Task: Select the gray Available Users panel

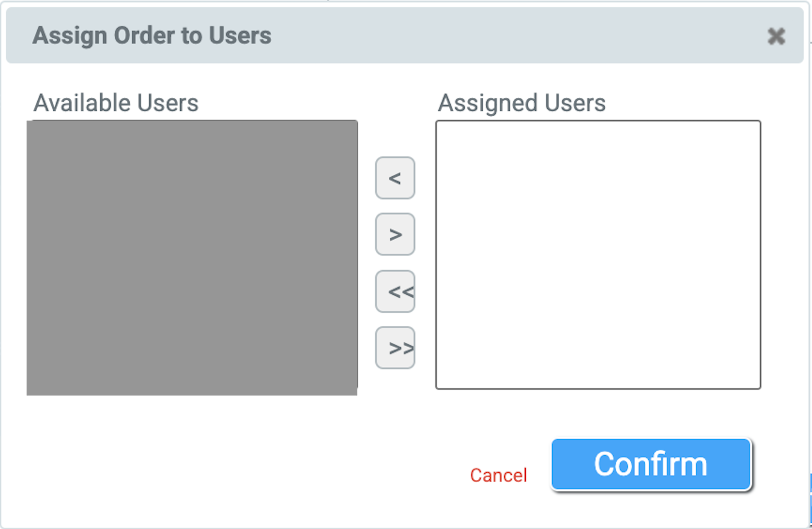Action: pyautogui.click(x=192, y=257)
